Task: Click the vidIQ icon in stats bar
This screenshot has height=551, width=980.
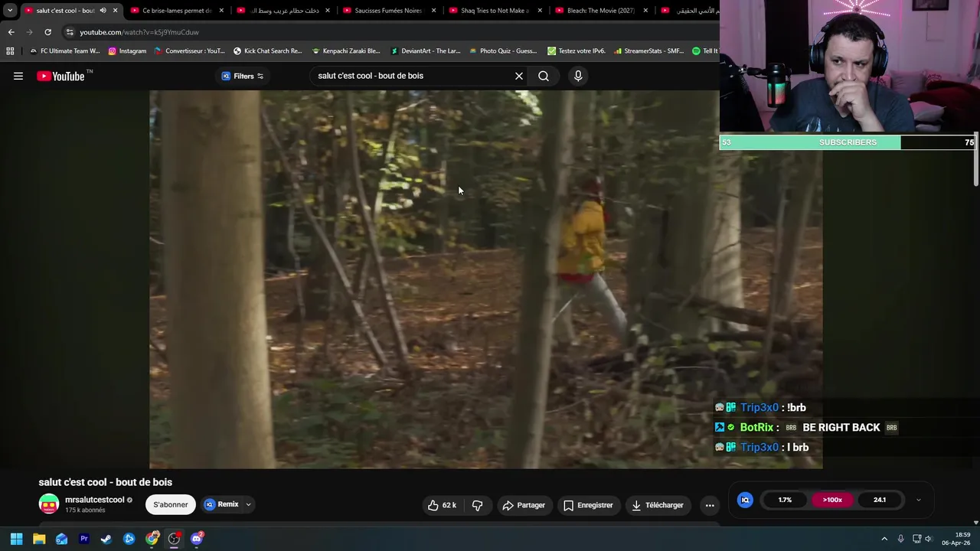Action: click(x=745, y=500)
